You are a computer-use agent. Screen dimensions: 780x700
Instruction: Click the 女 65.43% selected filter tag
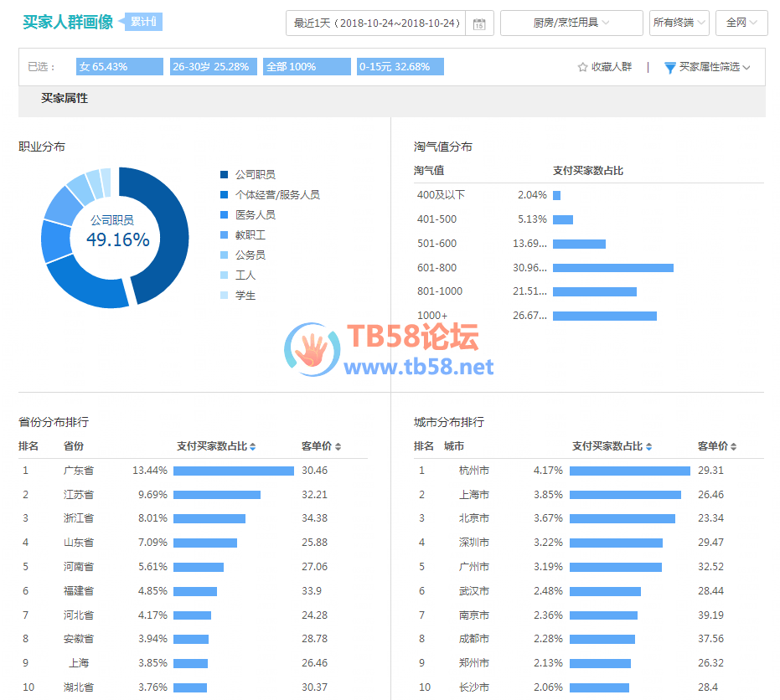coord(119,67)
